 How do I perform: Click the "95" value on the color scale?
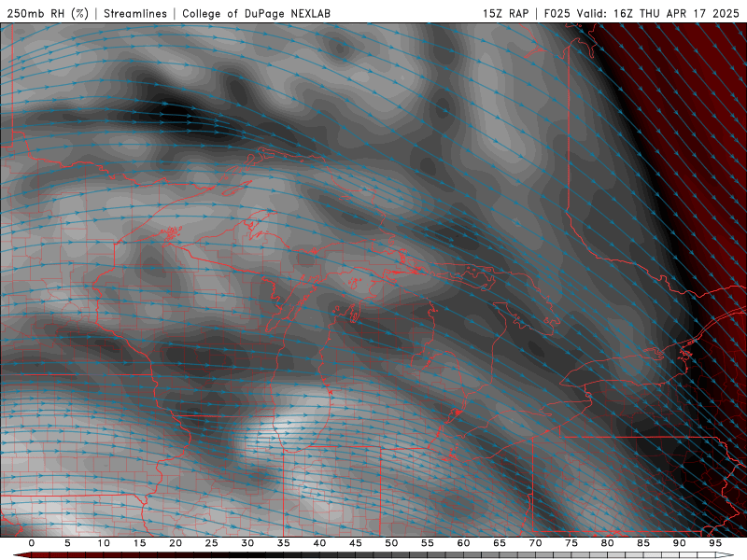[x=715, y=543]
